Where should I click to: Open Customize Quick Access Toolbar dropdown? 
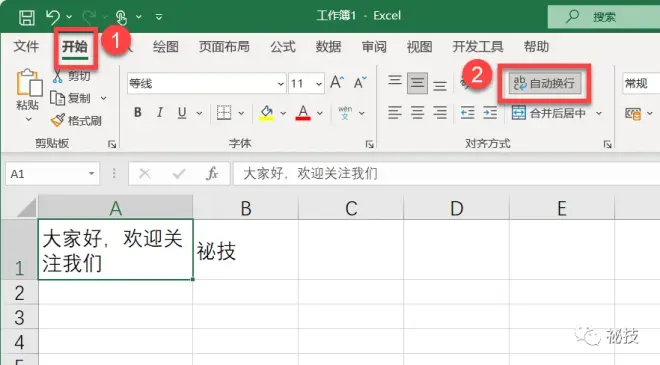159,17
